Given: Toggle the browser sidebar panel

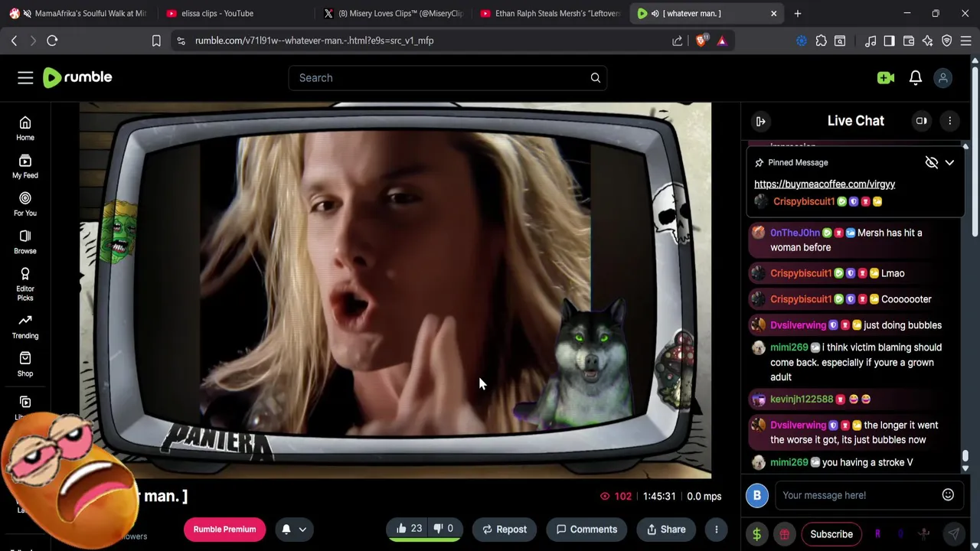Looking at the screenshot, I should [890, 41].
